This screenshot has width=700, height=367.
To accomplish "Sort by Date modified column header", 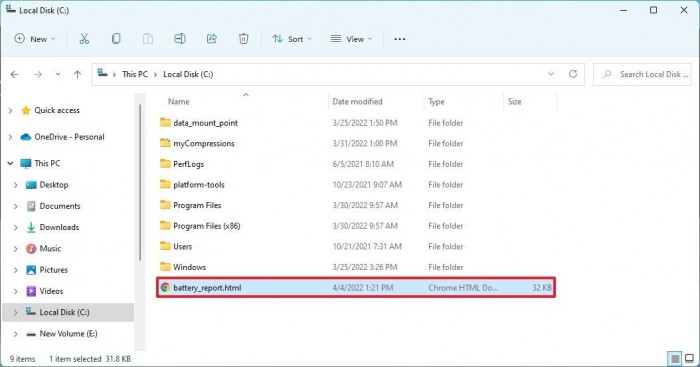I will coord(357,101).
